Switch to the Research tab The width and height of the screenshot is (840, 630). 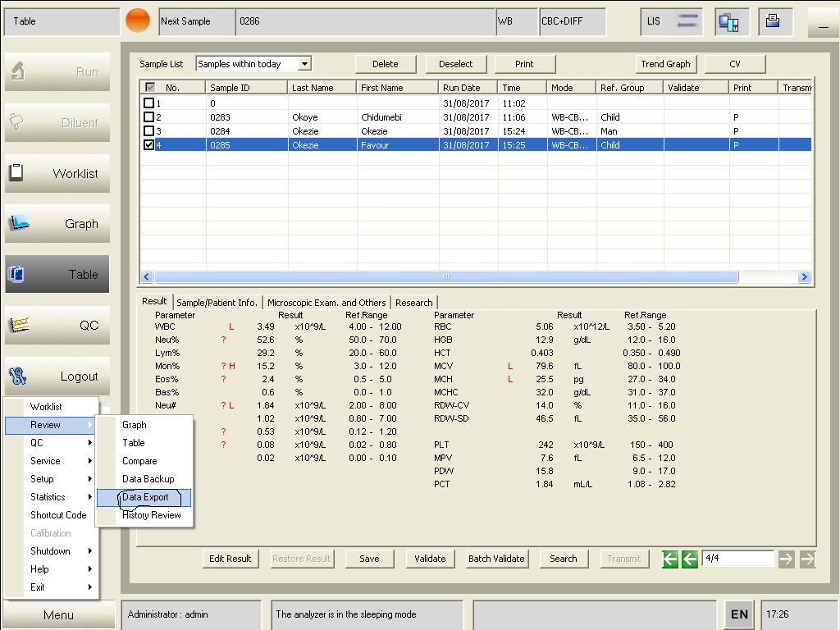pyautogui.click(x=413, y=303)
